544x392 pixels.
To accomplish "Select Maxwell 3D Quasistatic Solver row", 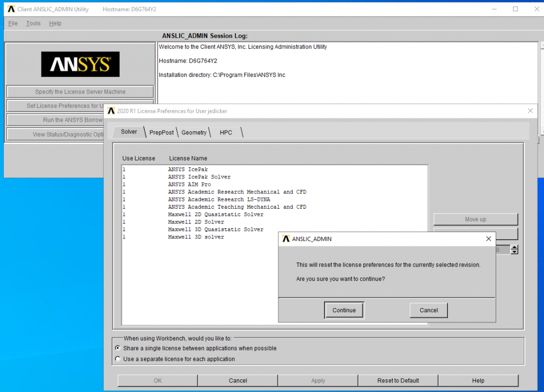I will [x=275, y=229].
